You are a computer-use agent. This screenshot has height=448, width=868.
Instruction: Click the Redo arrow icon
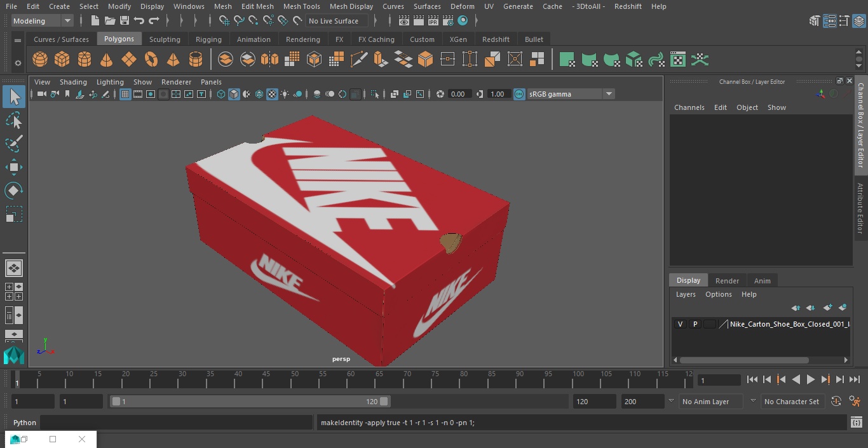tap(154, 21)
